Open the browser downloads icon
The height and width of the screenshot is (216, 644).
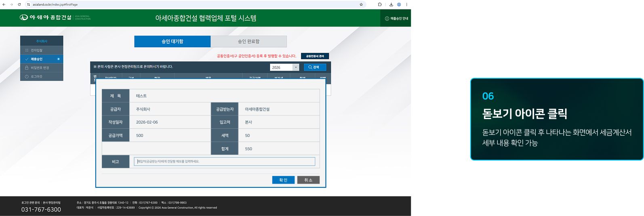[x=391, y=4]
